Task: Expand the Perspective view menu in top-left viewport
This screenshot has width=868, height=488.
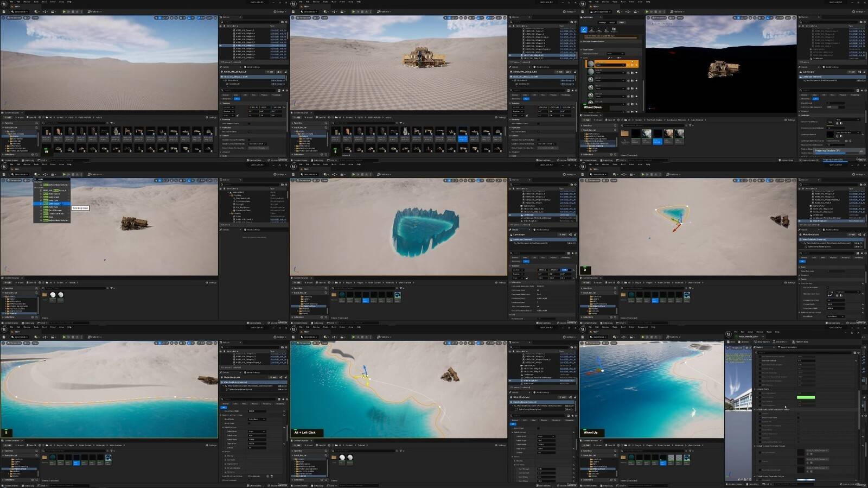Action: pyautogui.click(x=14, y=18)
